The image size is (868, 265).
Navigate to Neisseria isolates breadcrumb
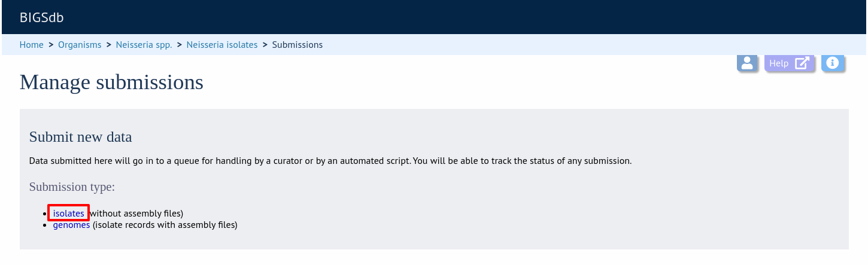(x=222, y=45)
